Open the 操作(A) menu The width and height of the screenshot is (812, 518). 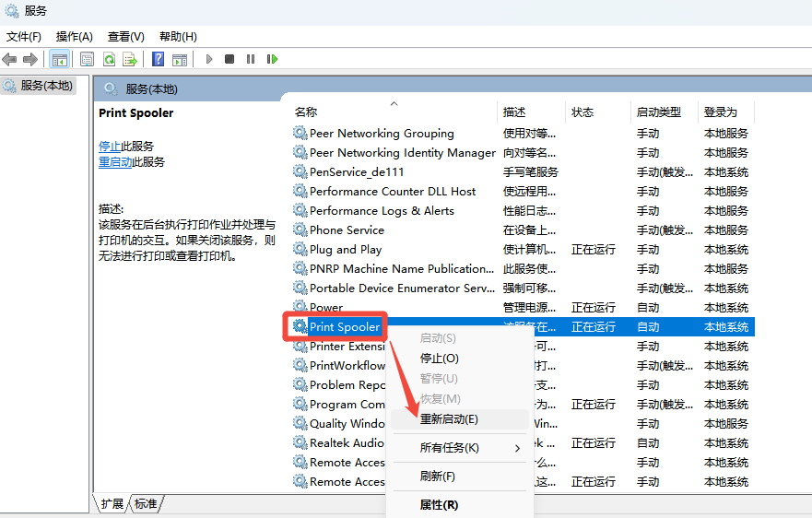[75, 37]
